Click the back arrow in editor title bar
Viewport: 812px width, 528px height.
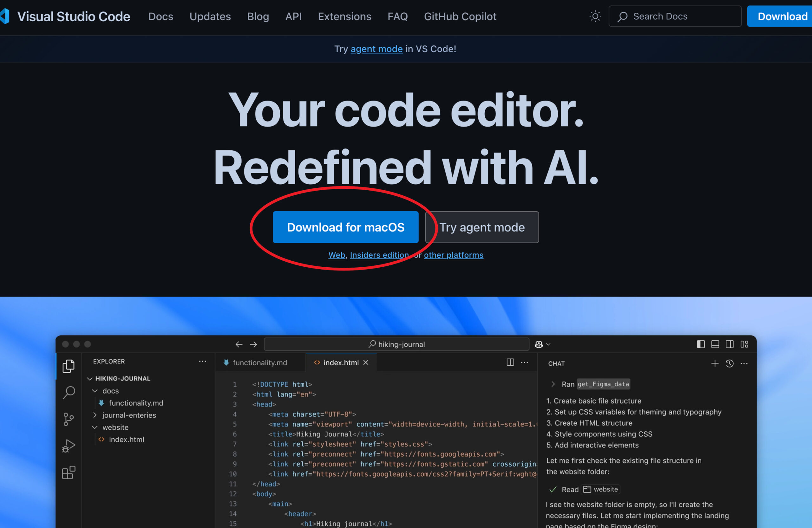[x=239, y=344]
